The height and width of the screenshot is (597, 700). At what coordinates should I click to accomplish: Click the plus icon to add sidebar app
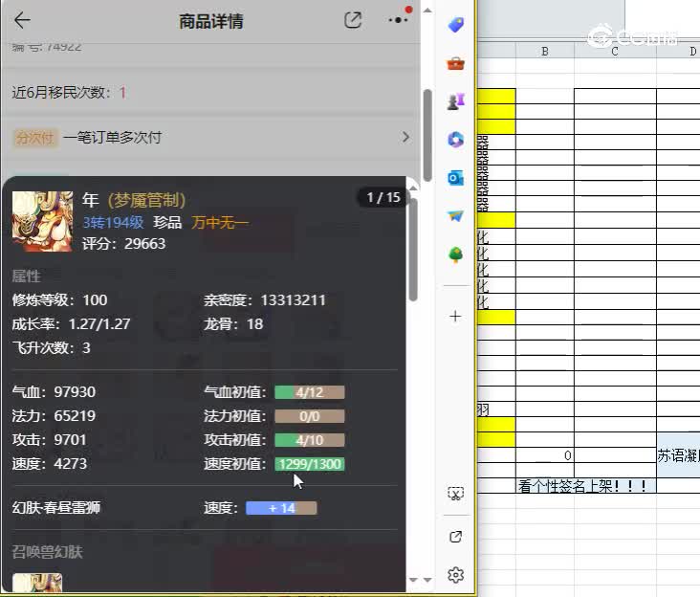pyautogui.click(x=456, y=316)
